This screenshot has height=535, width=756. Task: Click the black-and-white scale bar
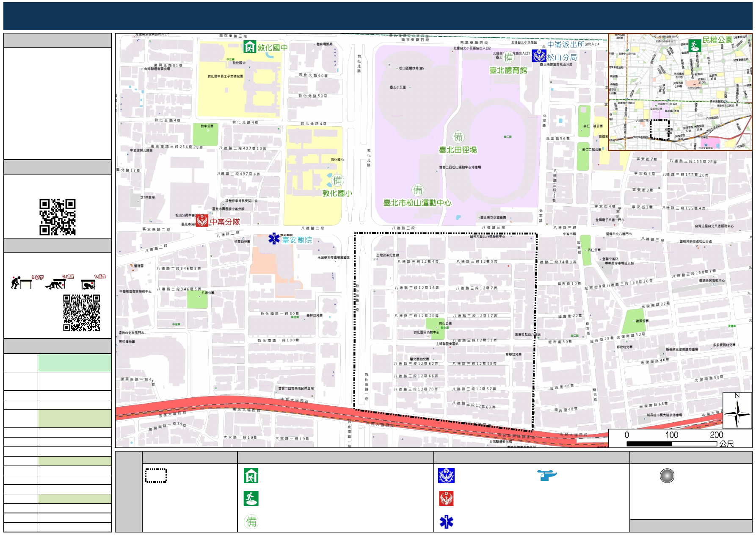(x=672, y=444)
